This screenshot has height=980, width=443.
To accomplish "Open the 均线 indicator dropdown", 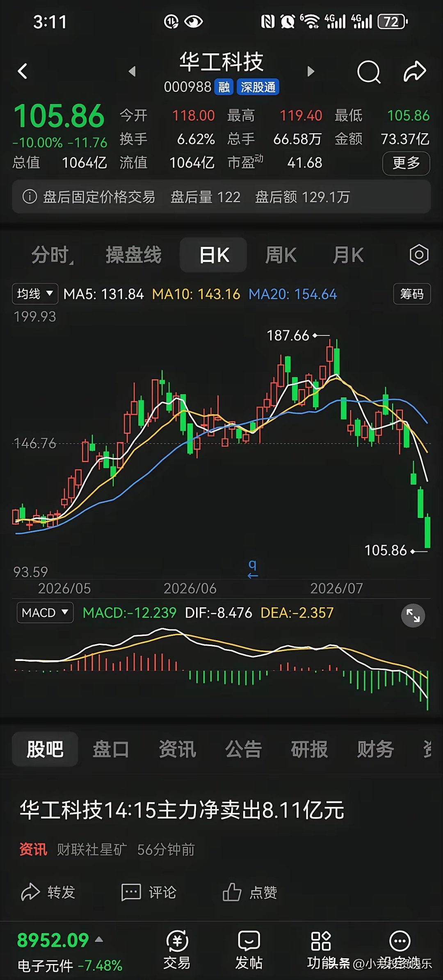I will tap(35, 294).
